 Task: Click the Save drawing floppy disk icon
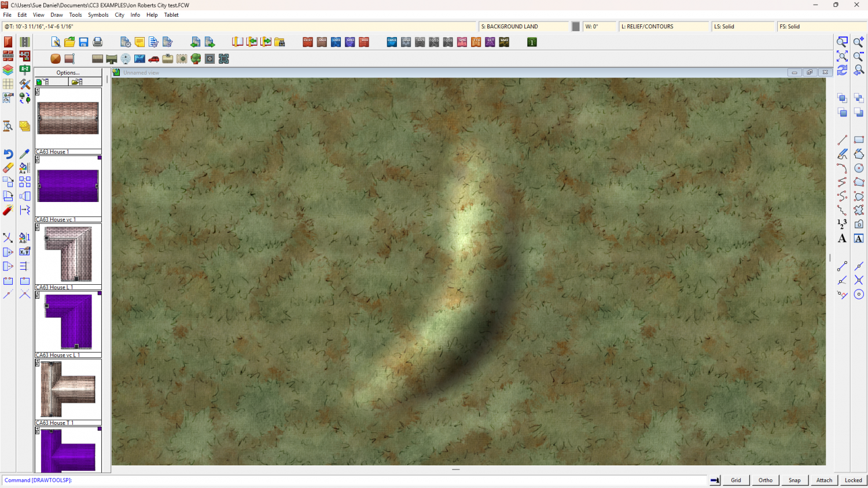(x=83, y=42)
